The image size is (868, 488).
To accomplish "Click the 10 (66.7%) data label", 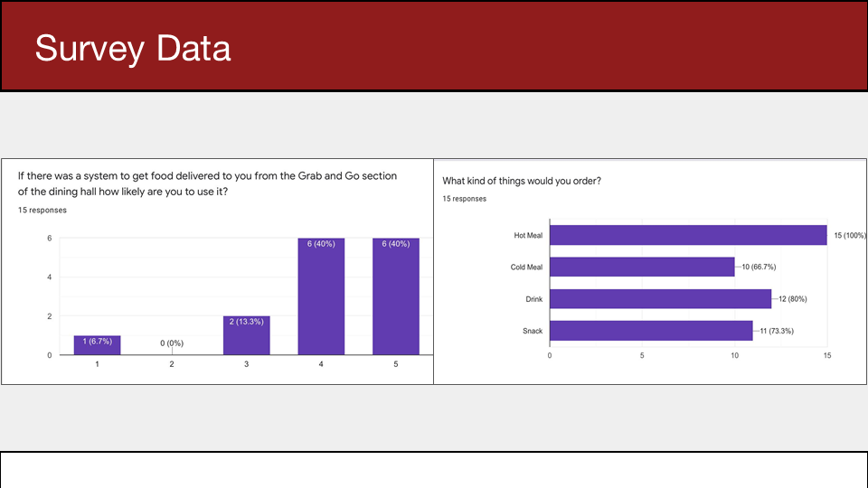I will point(759,267).
